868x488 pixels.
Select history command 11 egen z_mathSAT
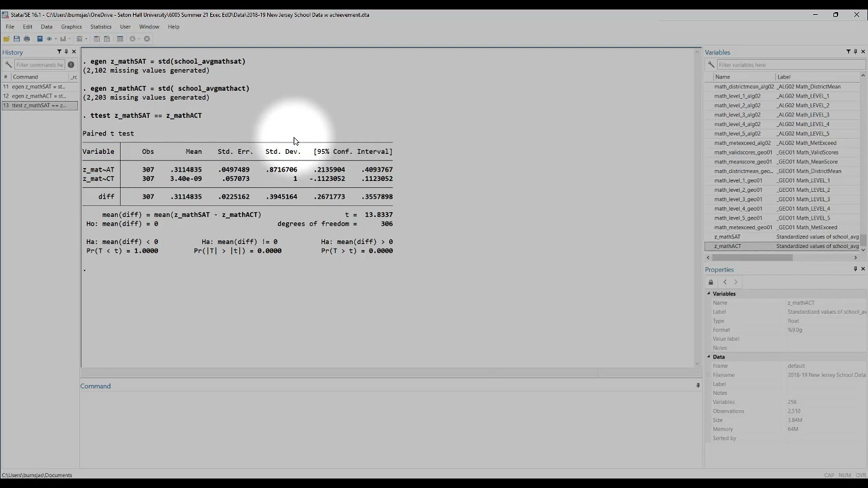39,87
